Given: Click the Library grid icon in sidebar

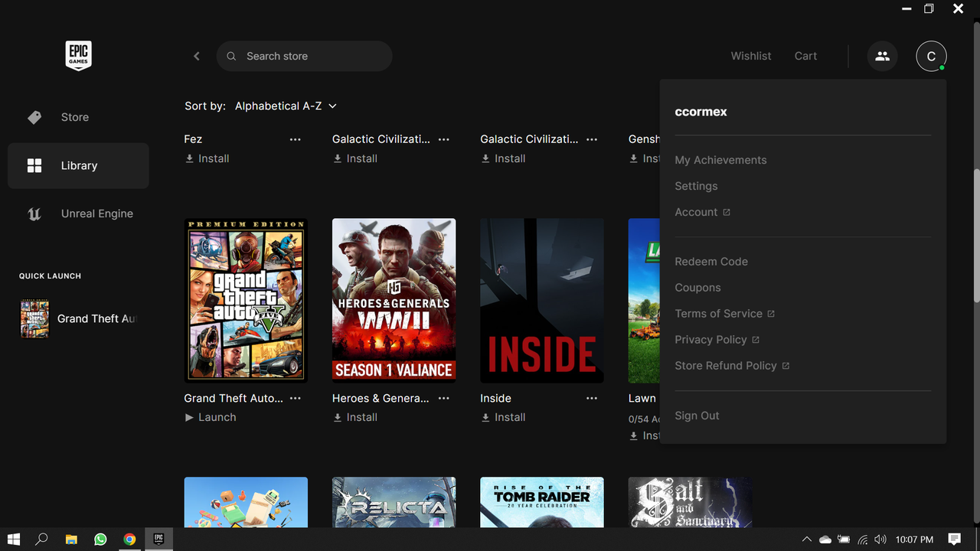Looking at the screenshot, I should click(34, 165).
